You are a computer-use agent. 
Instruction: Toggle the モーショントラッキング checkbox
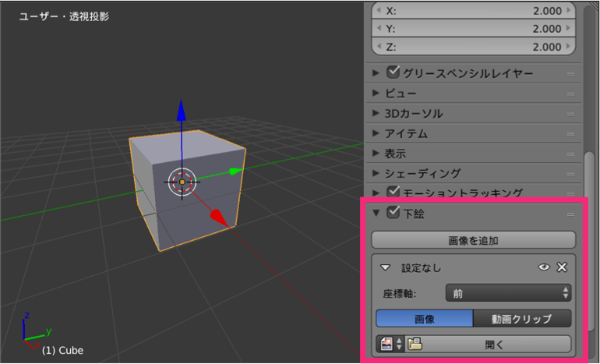click(394, 192)
